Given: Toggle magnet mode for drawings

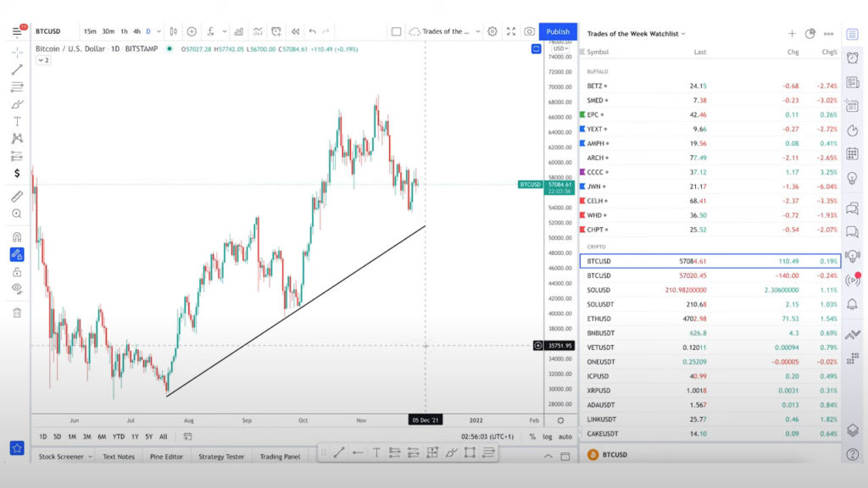Looking at the screenshot, I should (x=17, y=237).
